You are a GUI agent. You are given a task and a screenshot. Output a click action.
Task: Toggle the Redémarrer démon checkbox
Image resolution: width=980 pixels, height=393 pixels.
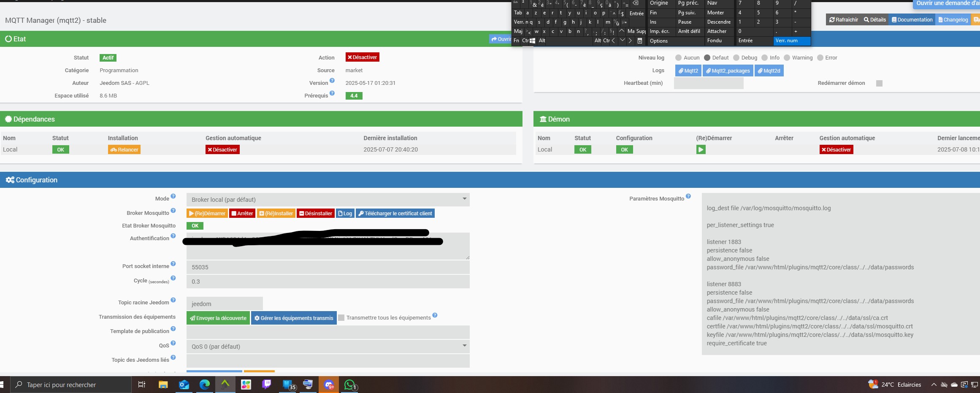coord(879,83)
